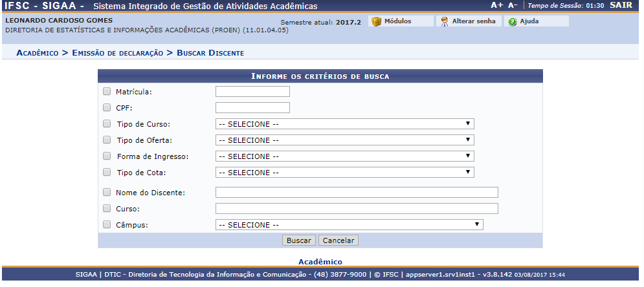
Task: Focus the Matrícula text field
Action: [252, 92]
